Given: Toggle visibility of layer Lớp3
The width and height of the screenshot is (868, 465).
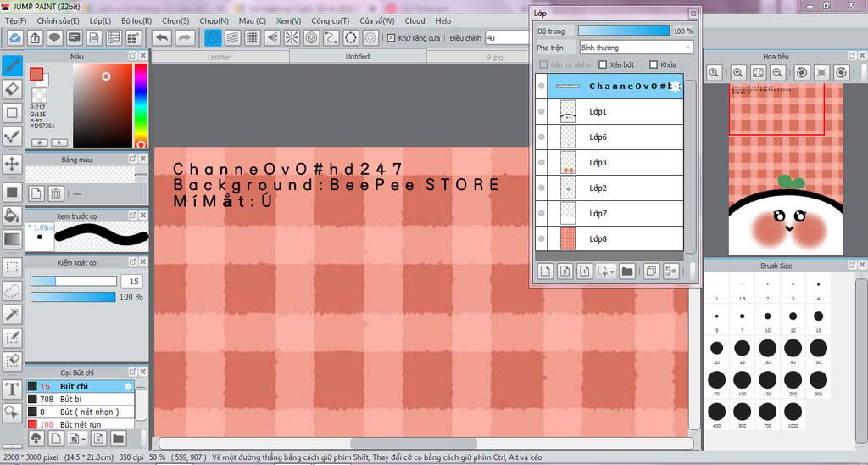Looking at the screenshot, I should (x=542, y=162).
